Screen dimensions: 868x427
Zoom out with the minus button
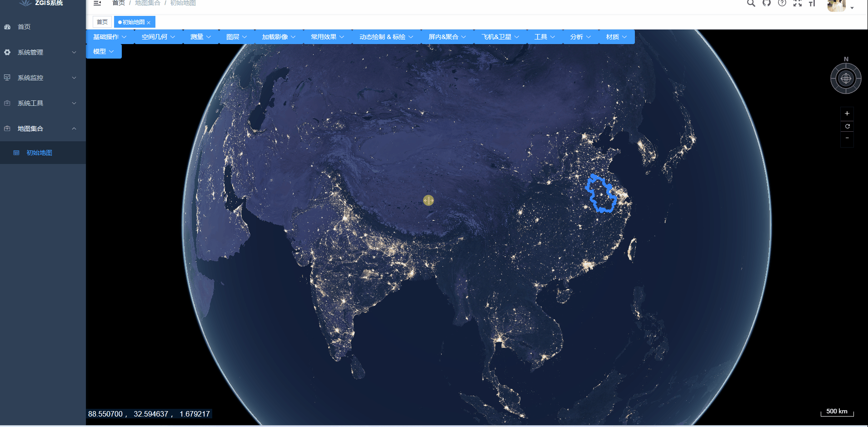pos(847,138)
